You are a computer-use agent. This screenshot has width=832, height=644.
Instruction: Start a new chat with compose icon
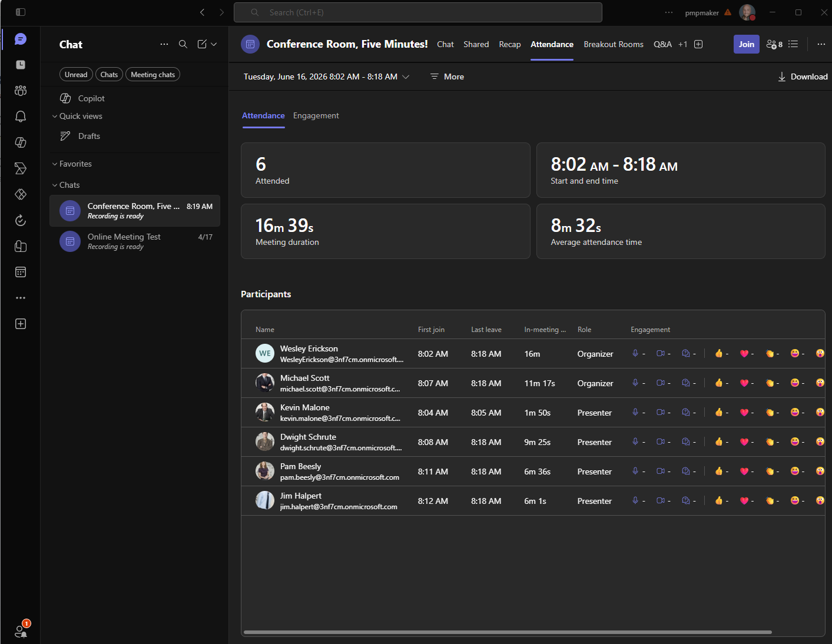click(202, 44)
